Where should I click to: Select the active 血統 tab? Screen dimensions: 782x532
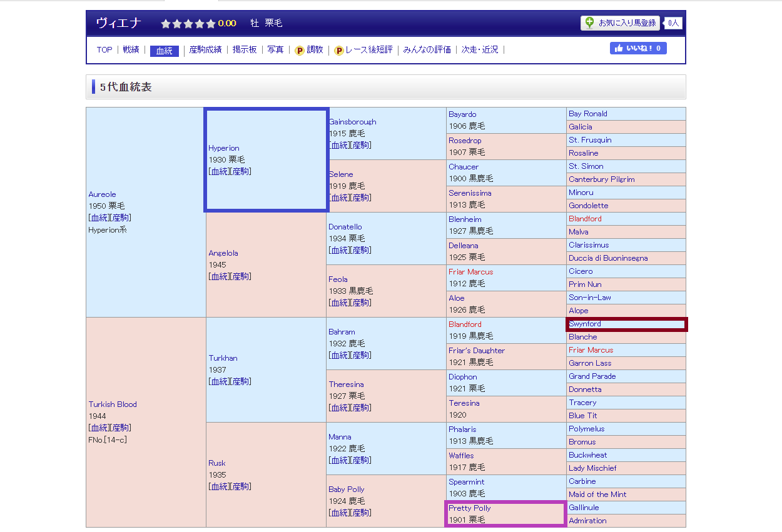[x=165, y=51]
